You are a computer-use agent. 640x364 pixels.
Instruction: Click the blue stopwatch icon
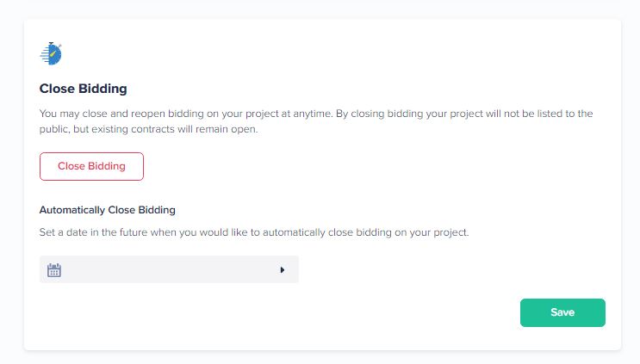(51, 53)
